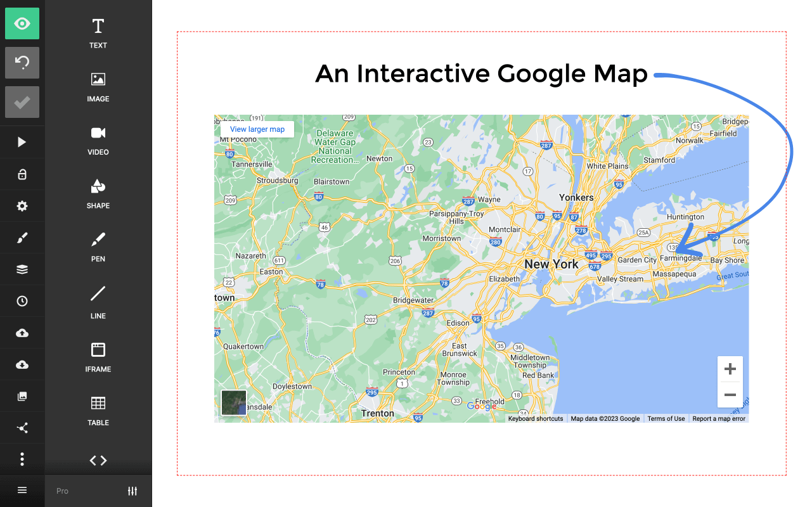Click the Elizabeth label on map
Screen dimensions: 812x507
pos(505,279)
